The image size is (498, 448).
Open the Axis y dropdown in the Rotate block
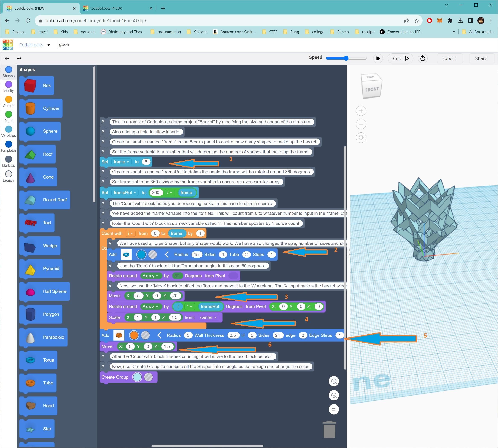151,276
